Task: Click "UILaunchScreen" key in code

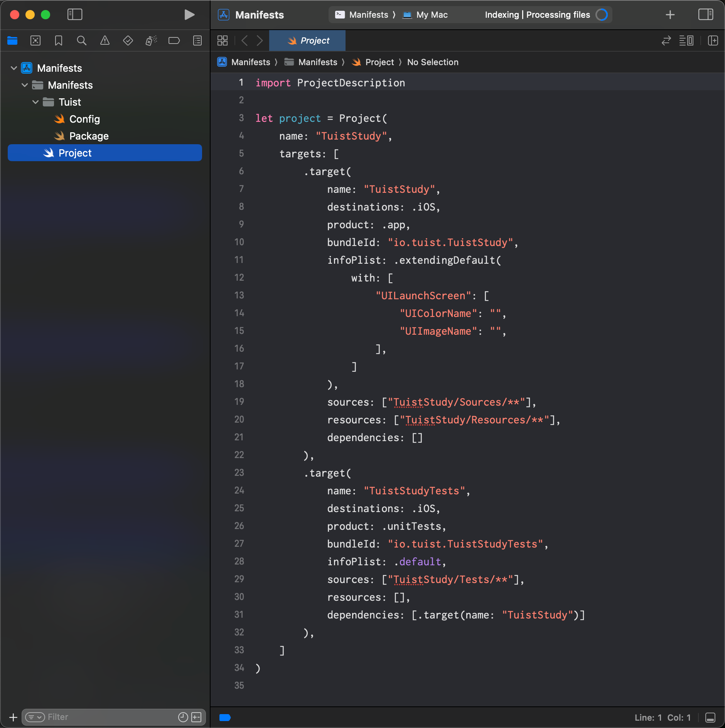Action: click(x=423, y=296)
